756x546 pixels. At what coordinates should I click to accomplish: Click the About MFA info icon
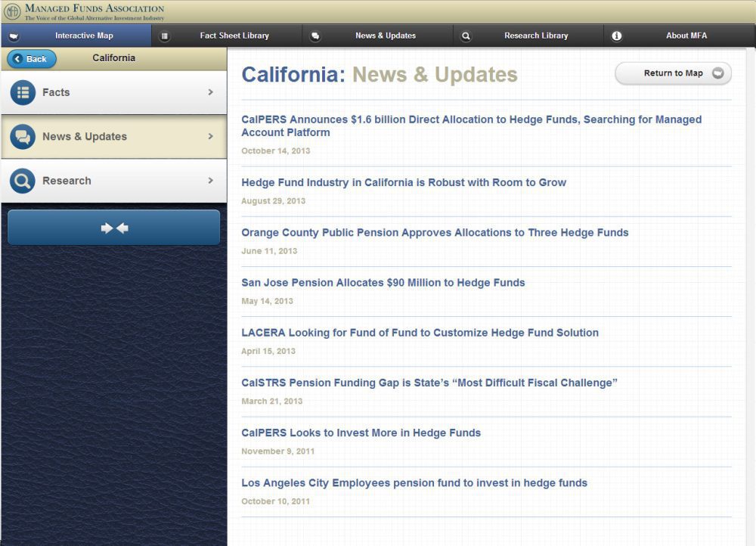(617, 36)
